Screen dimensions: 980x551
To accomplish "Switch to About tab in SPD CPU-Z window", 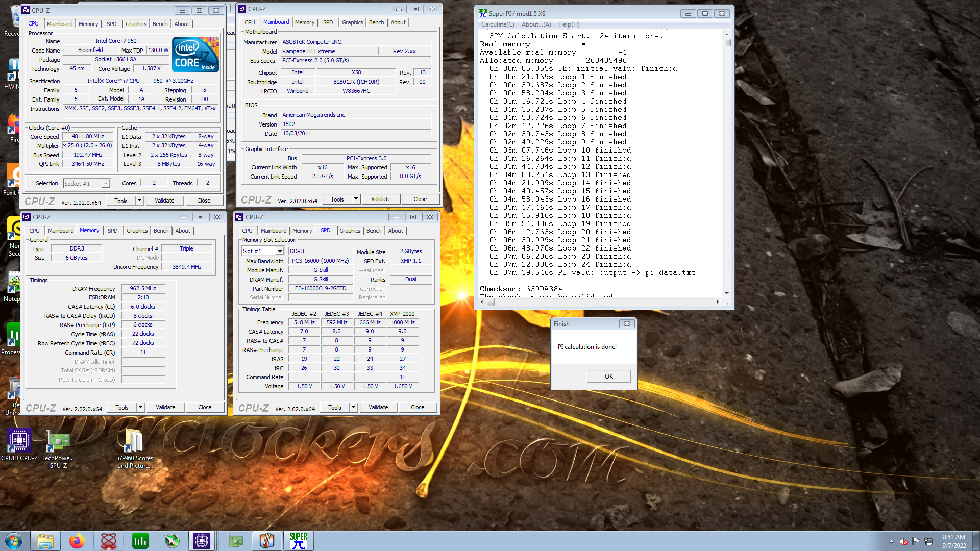I will (396, 231).
